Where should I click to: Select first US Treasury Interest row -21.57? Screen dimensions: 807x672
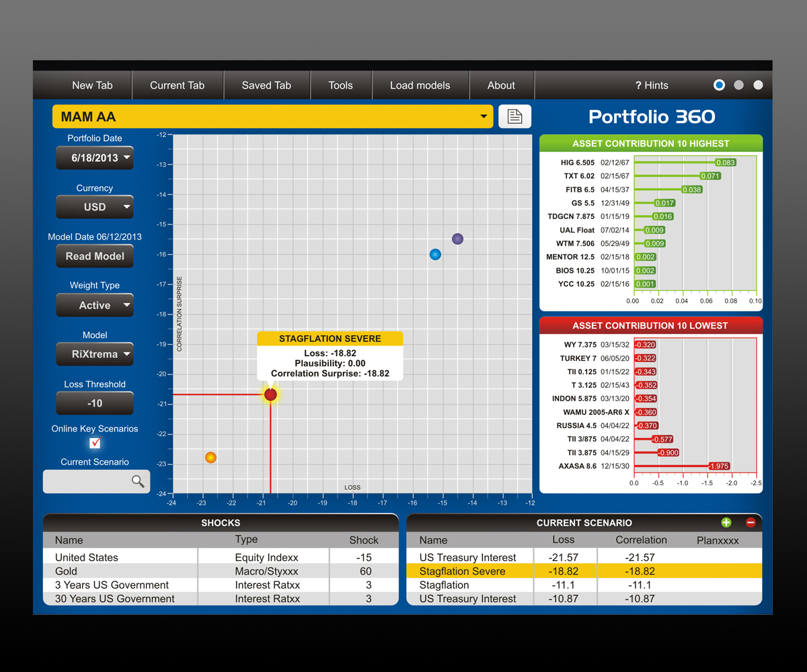click(584, 557)
